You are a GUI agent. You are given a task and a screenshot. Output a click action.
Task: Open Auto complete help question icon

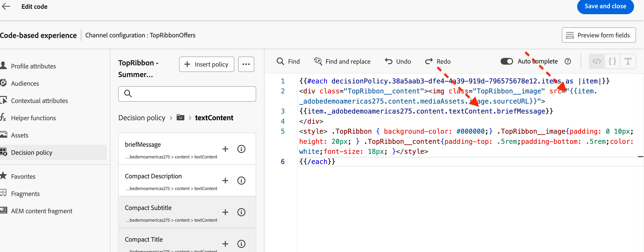coord(568,61)
